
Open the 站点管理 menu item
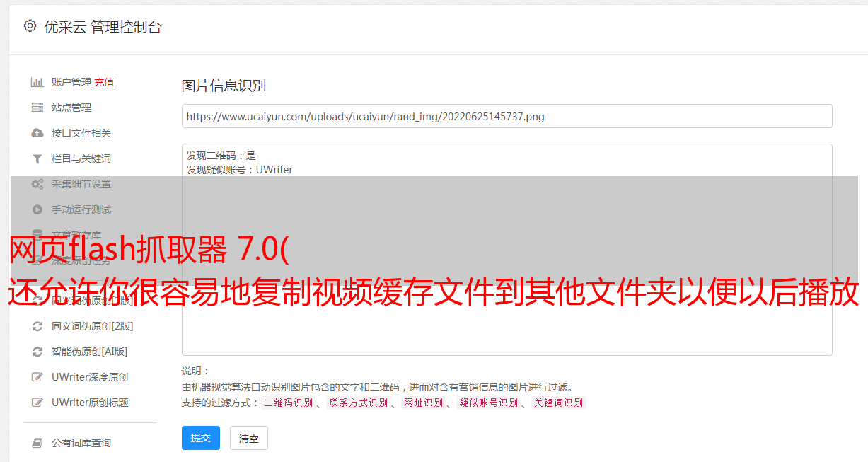pos(71,108)
